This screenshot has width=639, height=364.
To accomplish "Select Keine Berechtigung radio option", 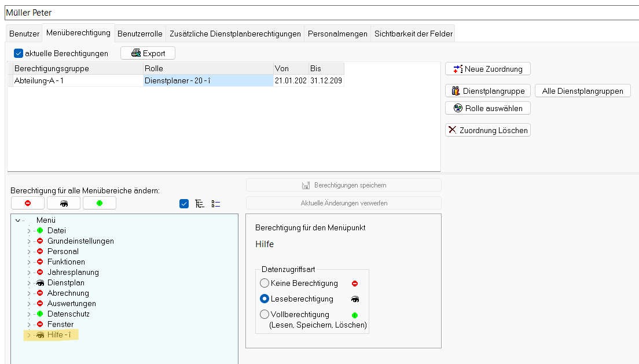I will click(265, 284).
